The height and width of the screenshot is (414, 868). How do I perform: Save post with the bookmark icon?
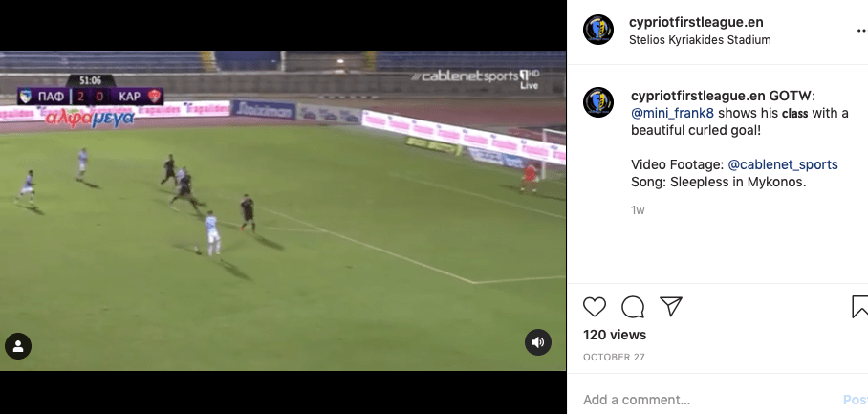[859, 307]
